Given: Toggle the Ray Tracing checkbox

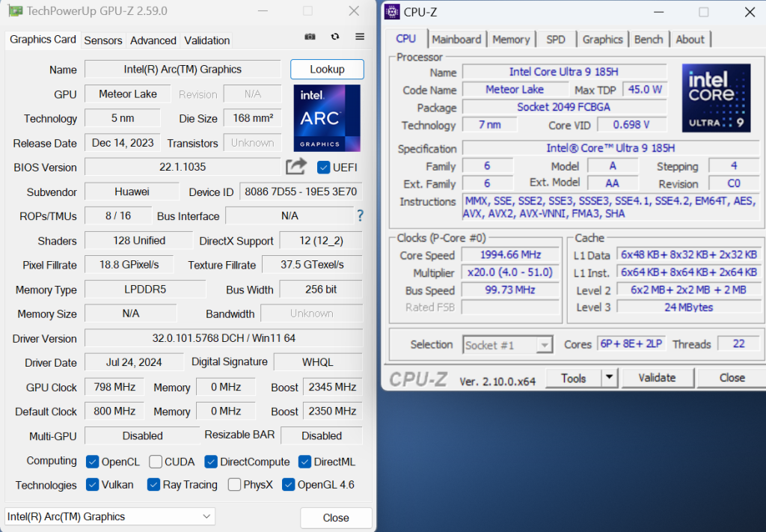Looking at the screenshot, I should click(154, 485).
